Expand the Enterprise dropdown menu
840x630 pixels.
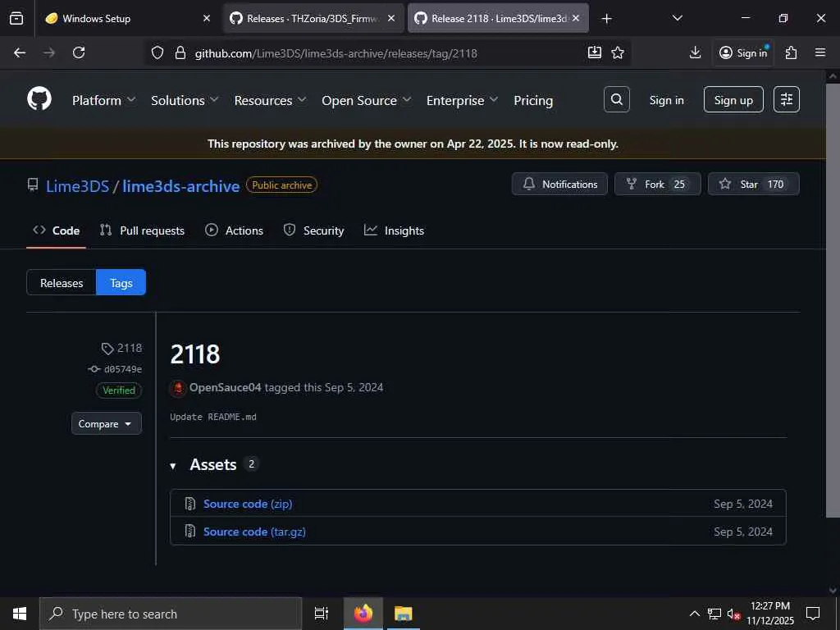click(462, 100)
